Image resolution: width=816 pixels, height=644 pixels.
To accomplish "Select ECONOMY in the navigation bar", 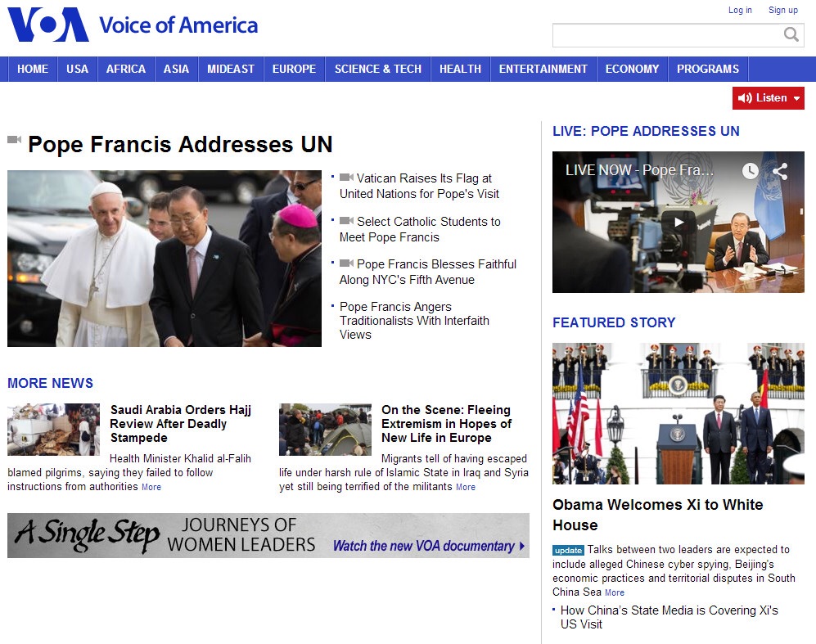I will coord(632,70).
